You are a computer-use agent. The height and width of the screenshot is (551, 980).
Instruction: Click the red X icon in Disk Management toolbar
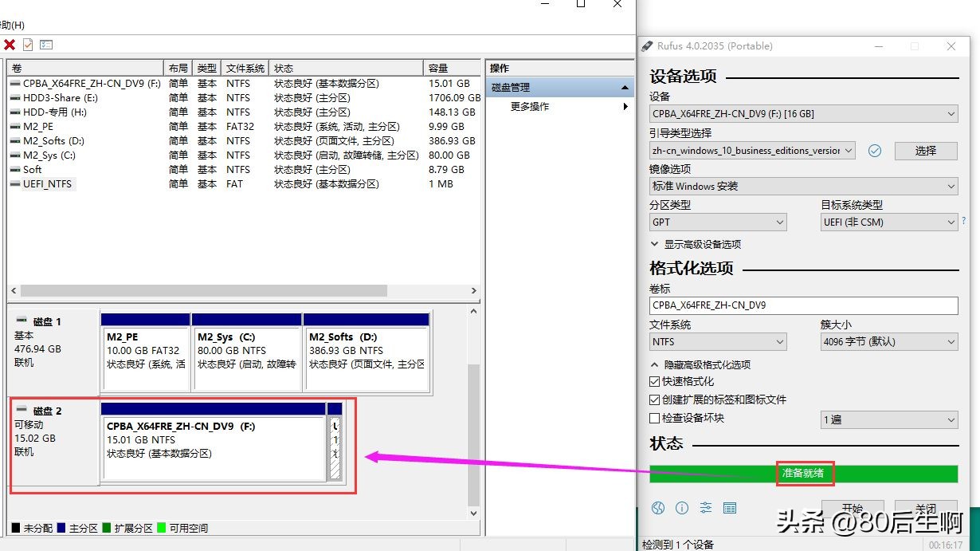(x=8, y=45)
